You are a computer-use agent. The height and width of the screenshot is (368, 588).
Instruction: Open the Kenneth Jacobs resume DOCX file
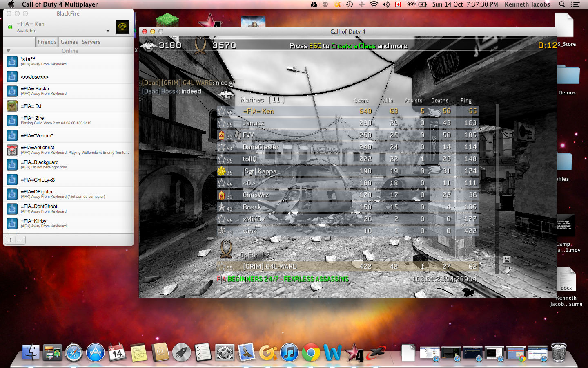(x=566, y=279)
